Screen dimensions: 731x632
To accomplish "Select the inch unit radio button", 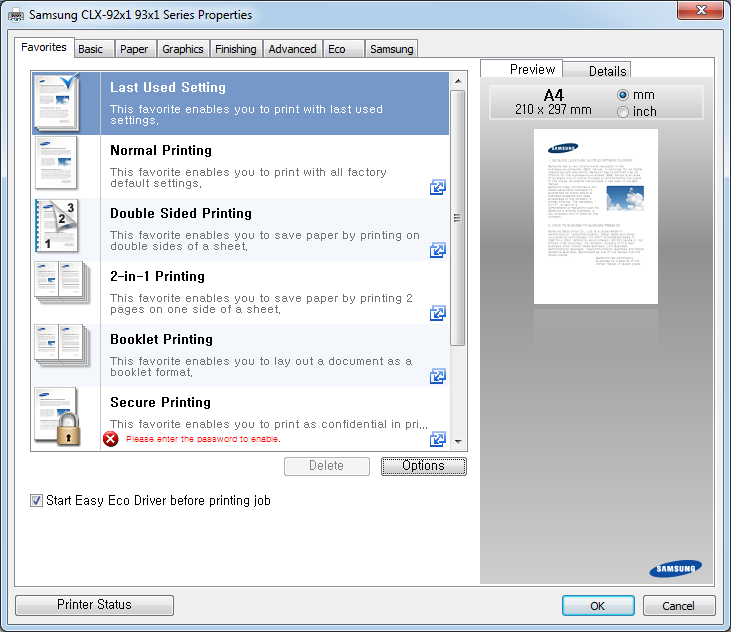I will pos(622,112).
